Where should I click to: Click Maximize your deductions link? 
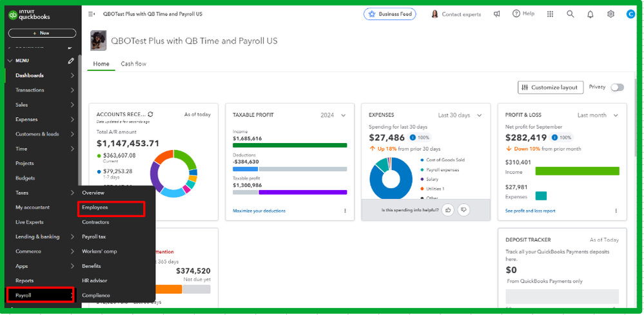pyautogui.click(x=259, y=211)
